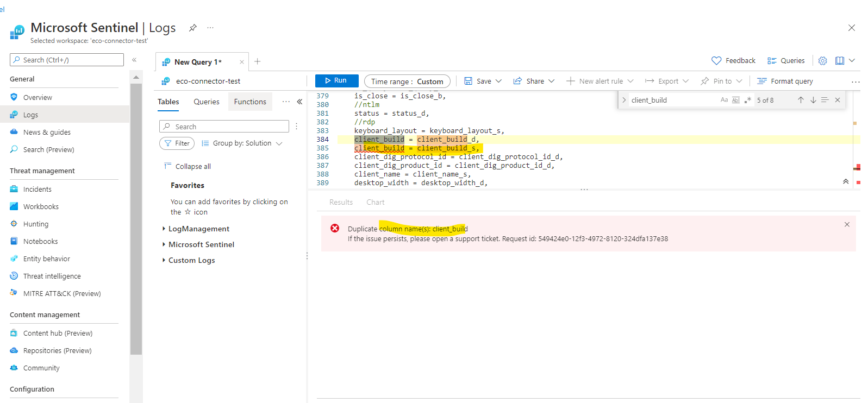Image resolution: width=868 pixels, height=403 pixels.
Task: Toggle find in selection
Action: (825, 100)
